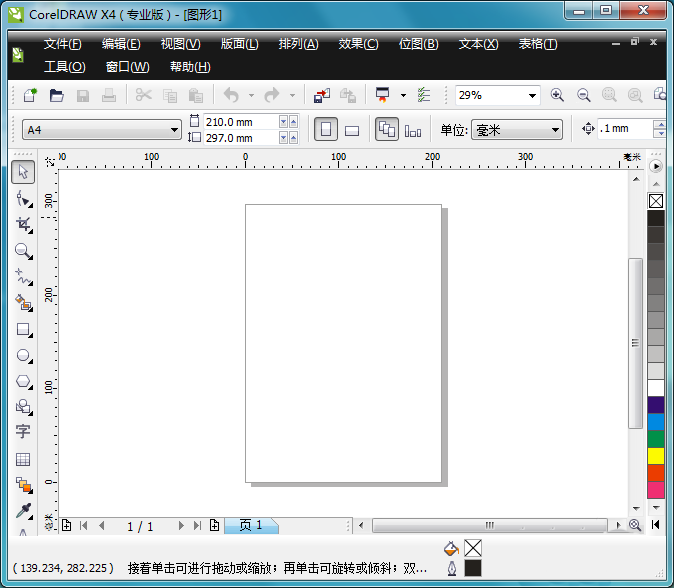Viewport: 674px width, 588px height.
Task: Toggle landscape page orientation
Action: (352, 130)
